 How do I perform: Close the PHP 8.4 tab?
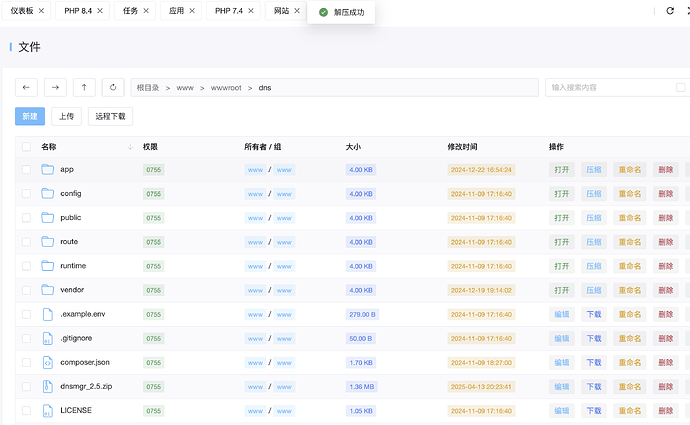click(99, 11)
